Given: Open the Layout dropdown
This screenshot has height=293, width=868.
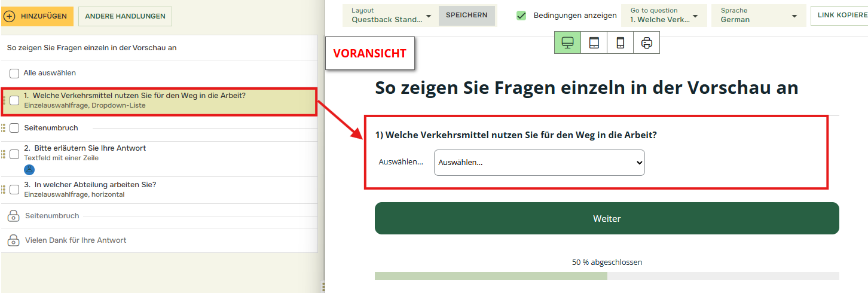Looking at the screenshot, I should 391,16.
